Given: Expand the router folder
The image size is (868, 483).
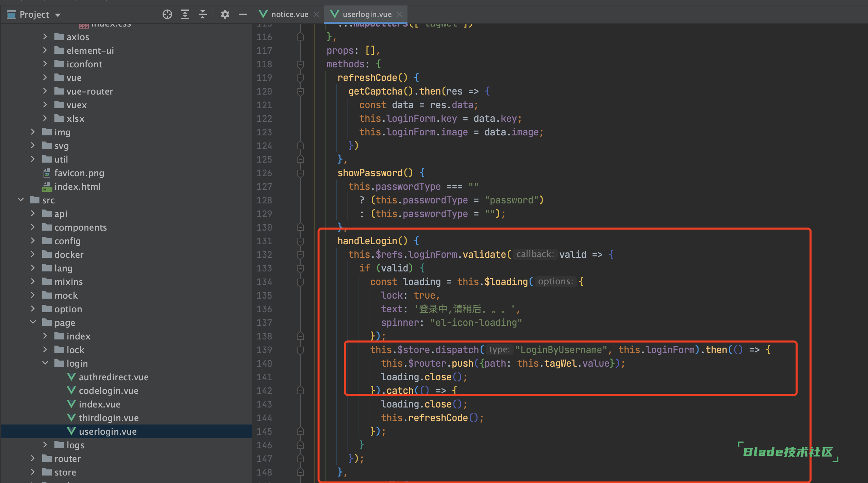Looking at the screenshot, I should pyautogui.click(x=33, y=459).
